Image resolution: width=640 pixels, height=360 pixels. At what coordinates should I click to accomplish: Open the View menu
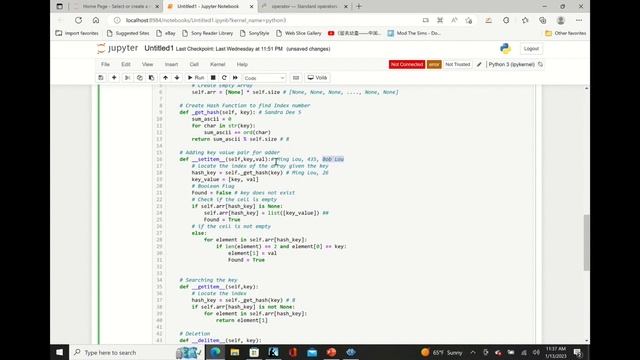click(x=147, y=64)
